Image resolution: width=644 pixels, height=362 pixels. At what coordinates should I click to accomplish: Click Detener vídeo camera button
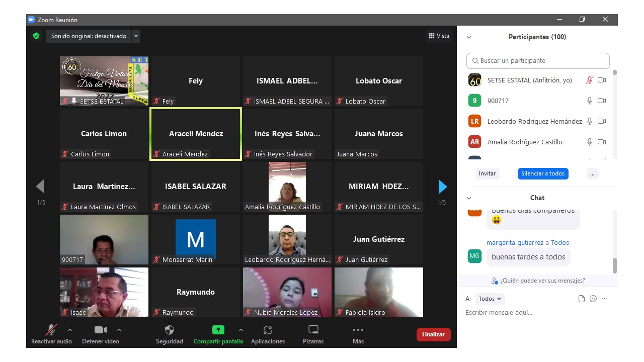click(101, 334)
